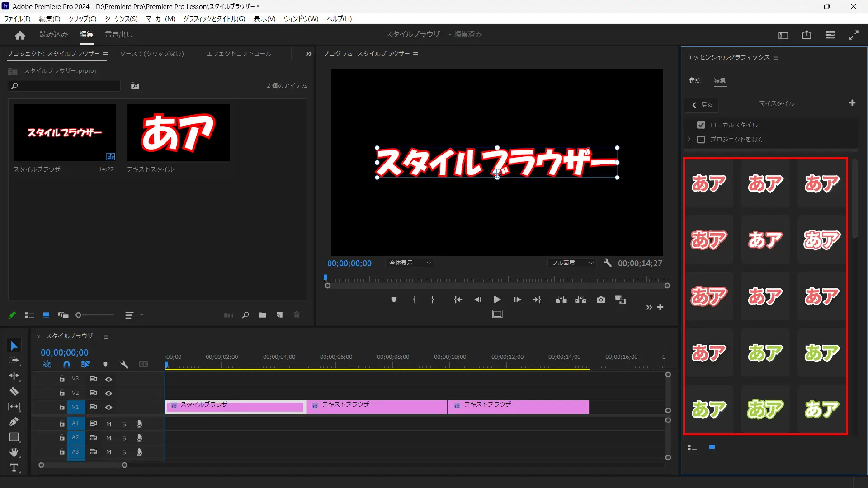Create a new bin in Project panel

pos(263,315)
